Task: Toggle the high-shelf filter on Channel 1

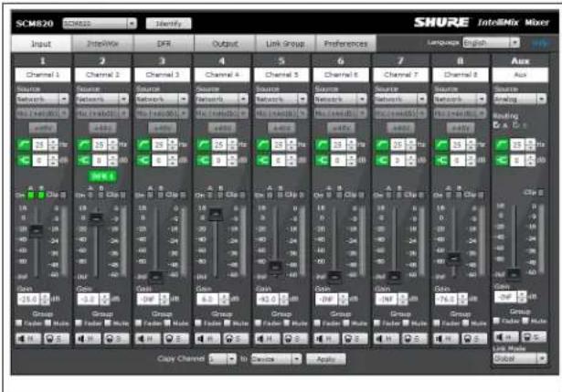Action: tap(24, 160)
